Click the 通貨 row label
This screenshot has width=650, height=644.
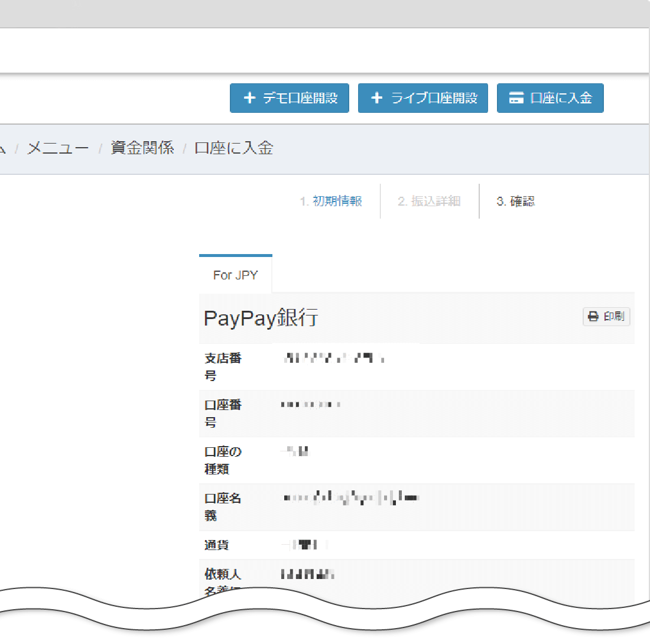(x=216, y=545)
